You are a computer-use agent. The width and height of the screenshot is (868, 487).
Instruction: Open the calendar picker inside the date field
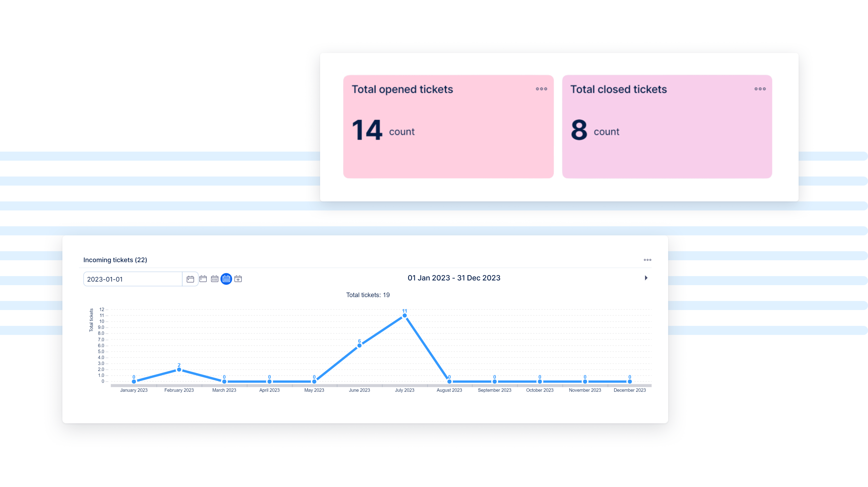(190, 279)
